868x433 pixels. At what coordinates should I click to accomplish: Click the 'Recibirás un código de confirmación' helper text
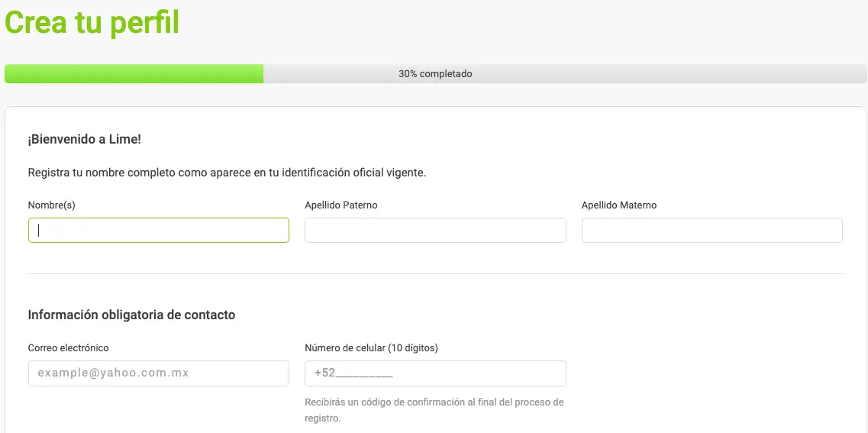[x=434, y=410]
